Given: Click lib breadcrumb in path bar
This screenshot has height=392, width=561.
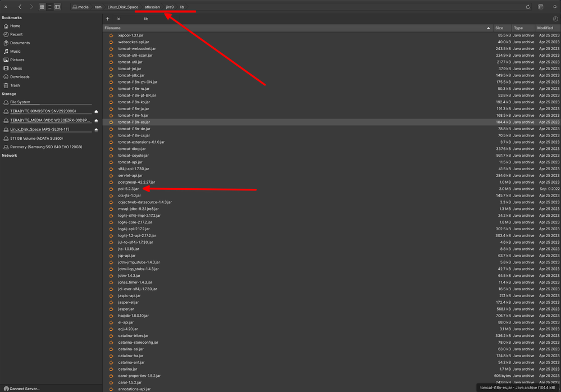Looking at the screenshot, I should (182, 7).
